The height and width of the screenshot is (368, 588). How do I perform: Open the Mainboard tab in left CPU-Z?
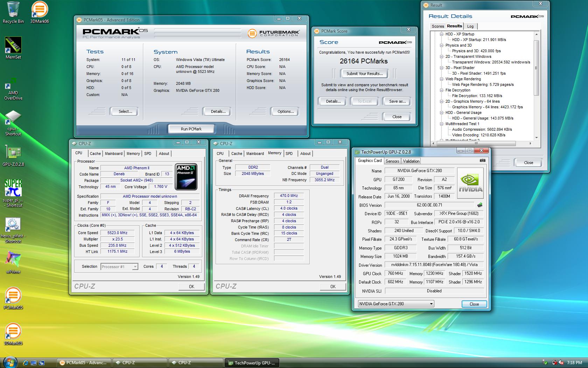click(114, 154)
